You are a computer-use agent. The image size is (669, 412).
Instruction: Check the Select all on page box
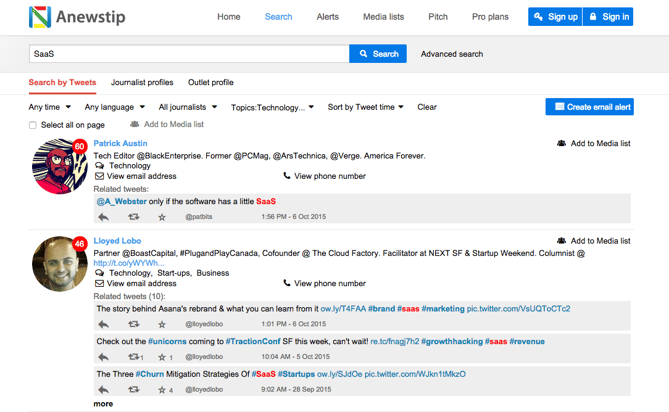tap(33, 125)
